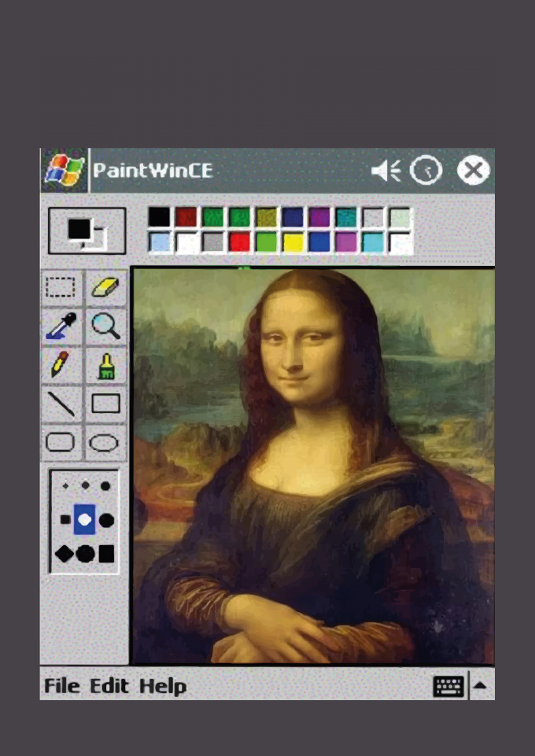Viewport: 535px width, 756px height.
Task: Select the dashed rectangle selection tool
Action: 61,287
